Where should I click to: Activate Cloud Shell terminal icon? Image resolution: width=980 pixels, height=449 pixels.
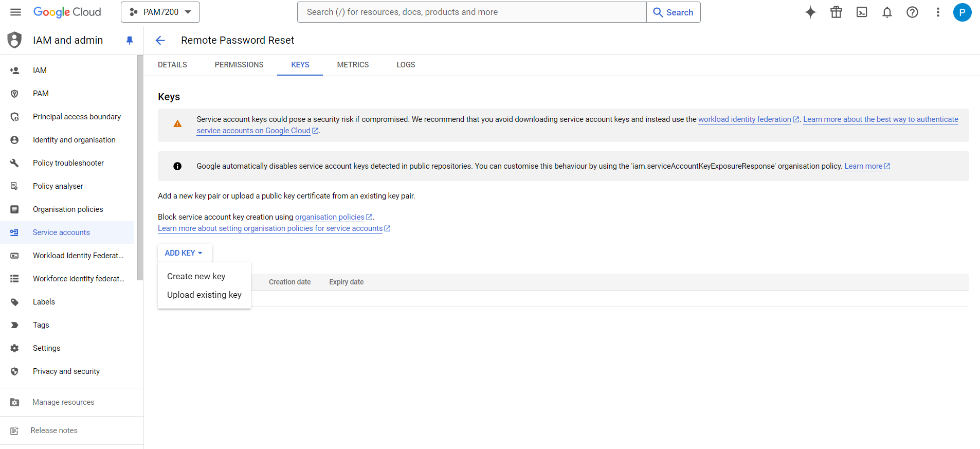click(862, 12)
